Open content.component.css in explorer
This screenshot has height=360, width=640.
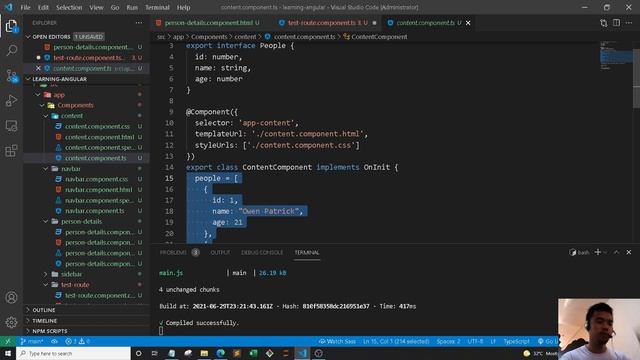click(x=97, y=127)
